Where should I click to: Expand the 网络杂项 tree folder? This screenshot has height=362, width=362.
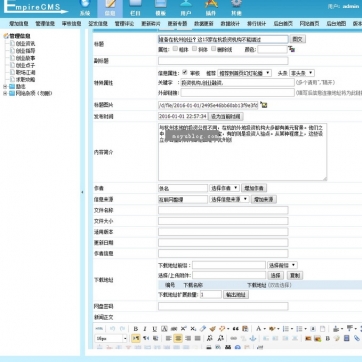pos(5,94)
